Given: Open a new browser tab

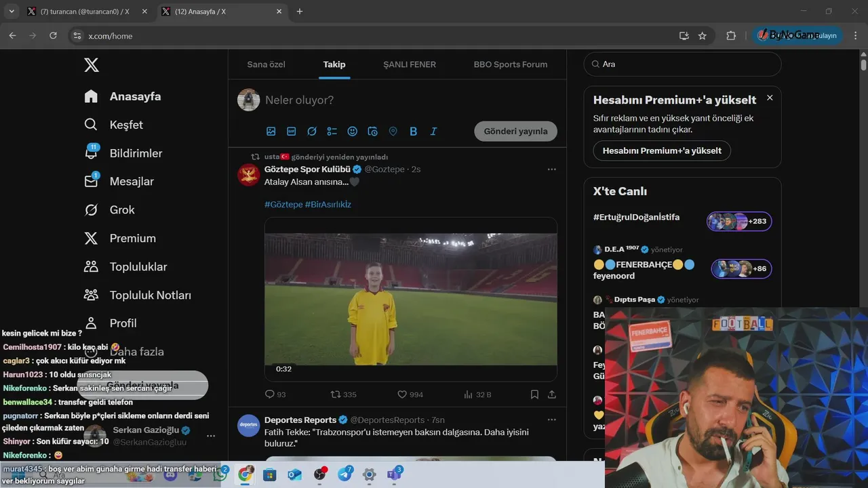Looking at the screenshot, I should (x=300, y=12).
